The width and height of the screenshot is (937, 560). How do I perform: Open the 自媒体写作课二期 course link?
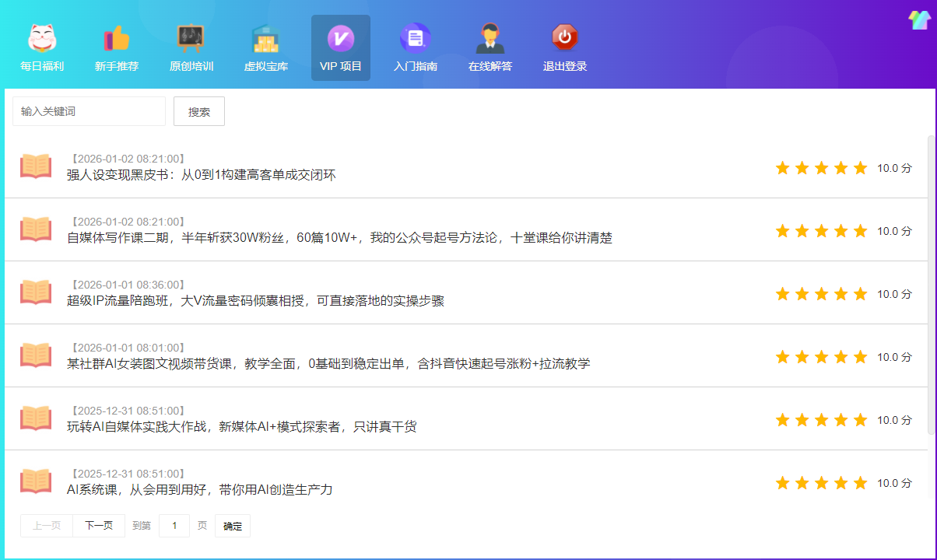point(339,238)
